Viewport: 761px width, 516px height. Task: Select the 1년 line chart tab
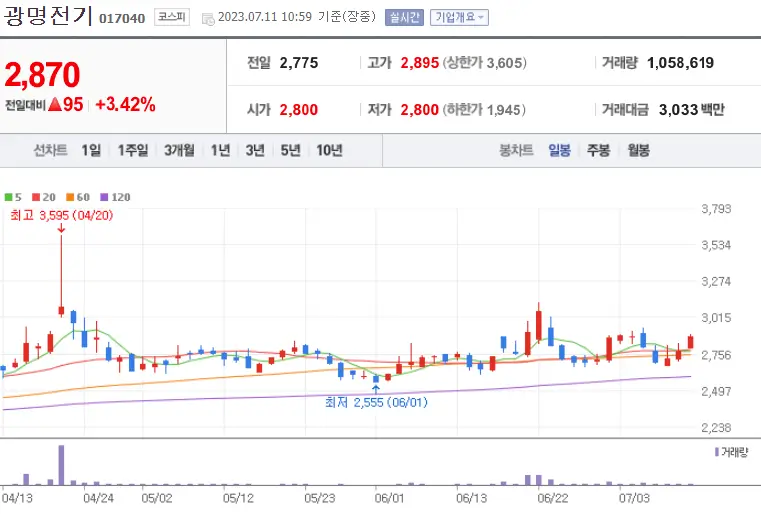[220, 150]
